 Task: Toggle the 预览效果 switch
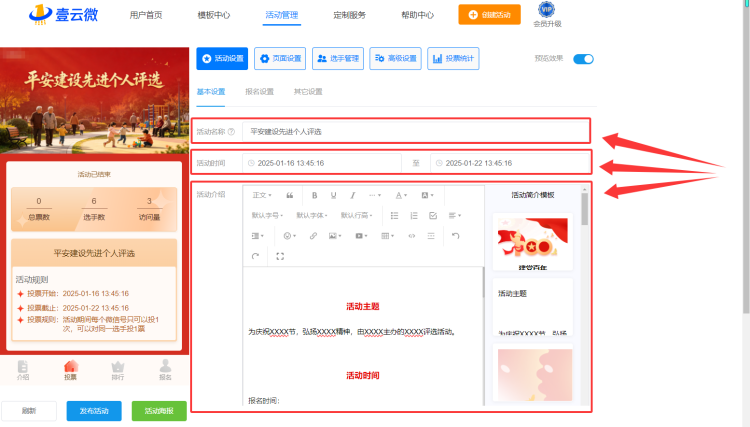pyautogui.click(x=583, y=59)
